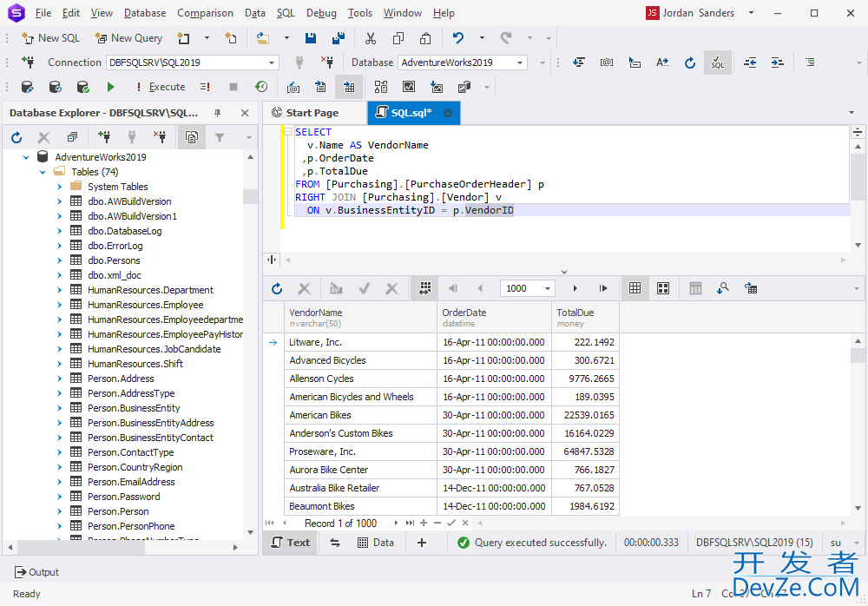The image size is (868, 606).
Task: Click the Decrease indent icon
Action: [x=750, y=63]
